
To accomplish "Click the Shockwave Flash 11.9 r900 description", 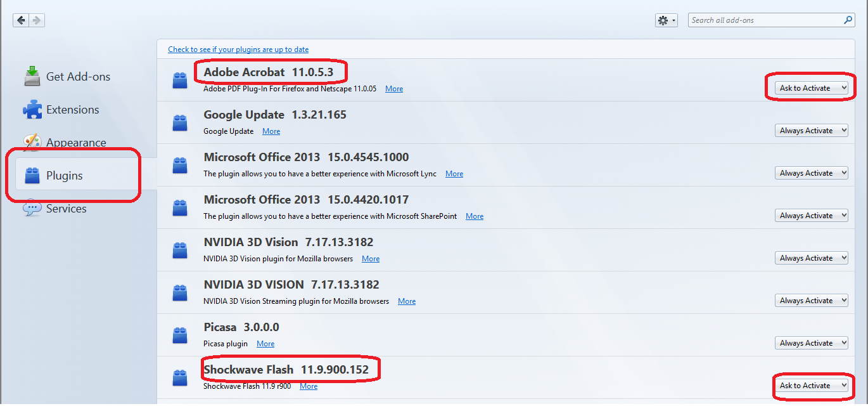I will [x=247, y=386].
